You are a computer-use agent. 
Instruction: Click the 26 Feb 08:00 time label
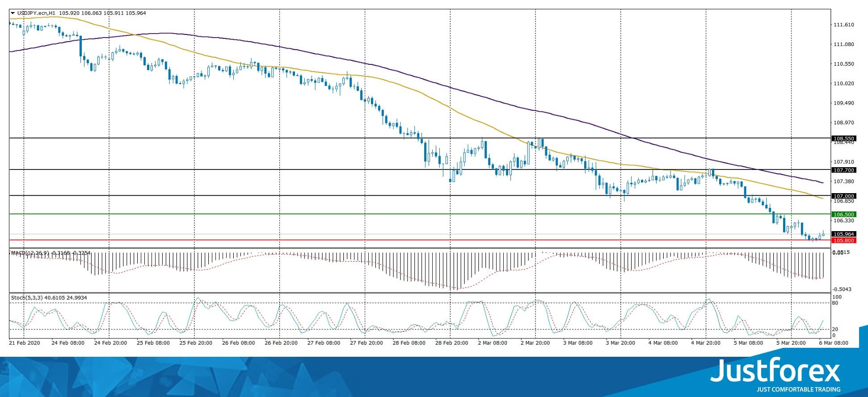click(x=238, y=343)
